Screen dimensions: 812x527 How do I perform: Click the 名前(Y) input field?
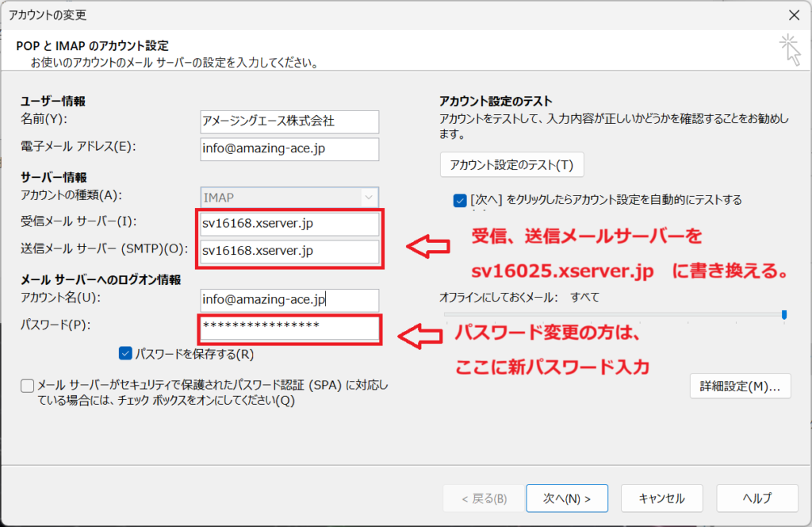point(289,121)
